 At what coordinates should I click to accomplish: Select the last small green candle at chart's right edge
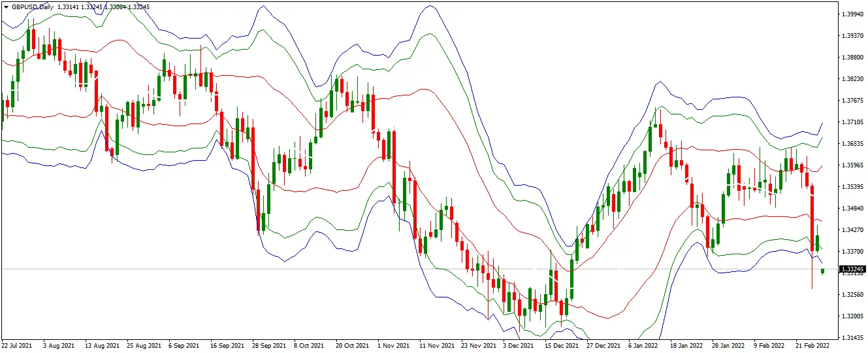click(x=822, y=271)
